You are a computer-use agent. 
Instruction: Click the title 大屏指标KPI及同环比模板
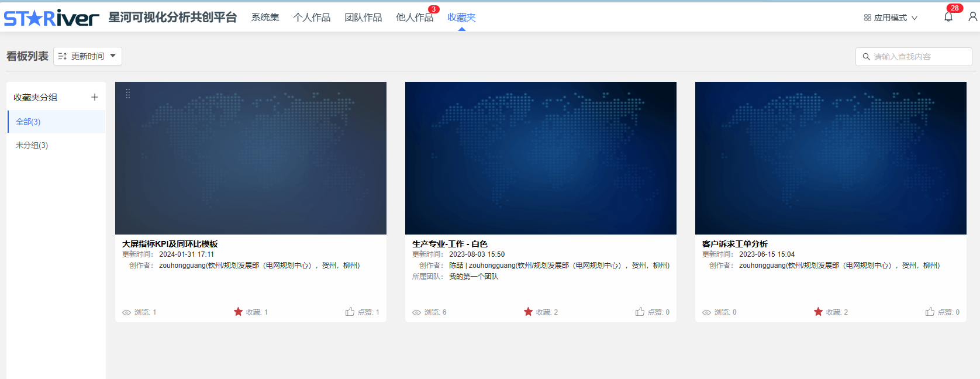point(170,244)
